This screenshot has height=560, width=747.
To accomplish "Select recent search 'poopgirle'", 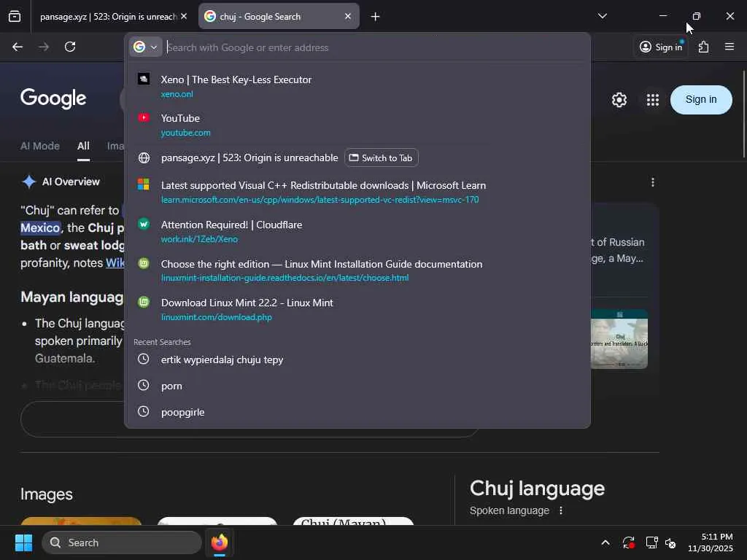I will (x=357, y=412).
